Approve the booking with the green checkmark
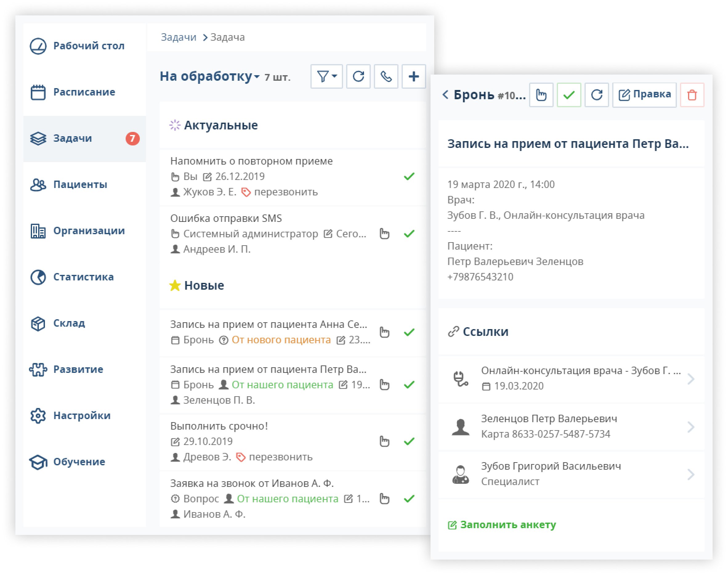 tap(568, 95)
